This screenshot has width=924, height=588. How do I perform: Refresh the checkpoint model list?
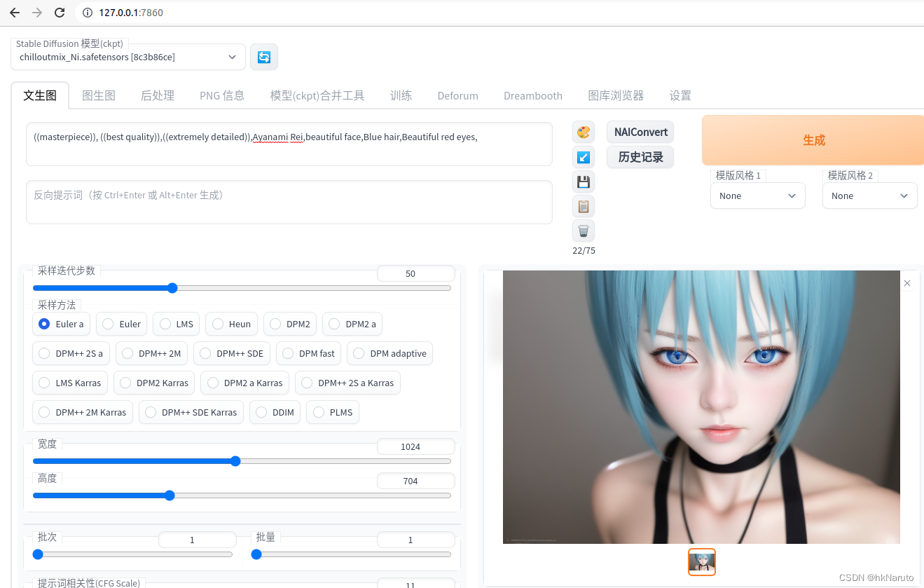264,57
